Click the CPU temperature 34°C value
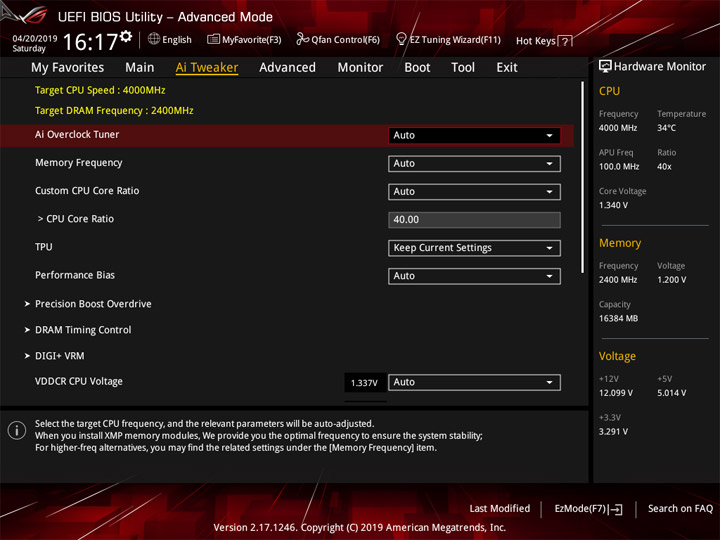The image size is (720, 540). click(666, 128)
